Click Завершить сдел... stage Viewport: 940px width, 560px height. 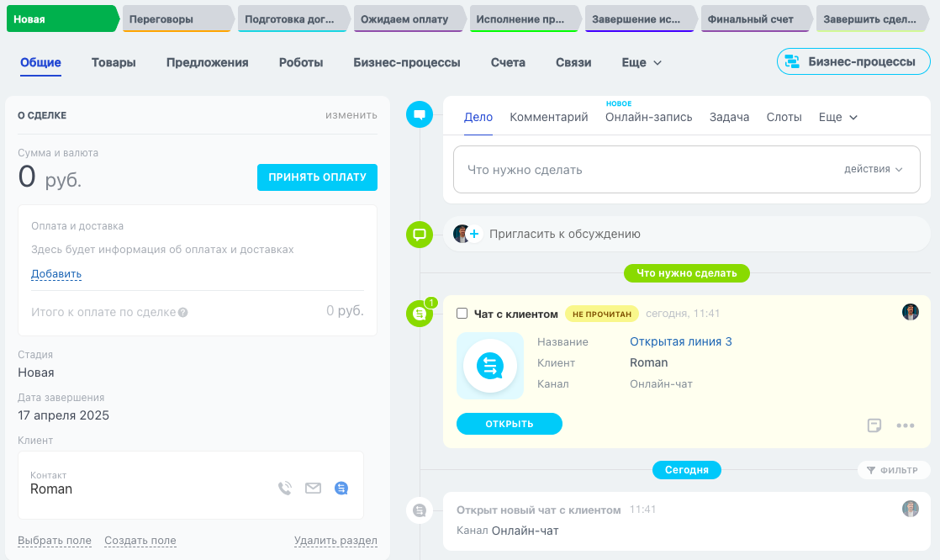872,18
